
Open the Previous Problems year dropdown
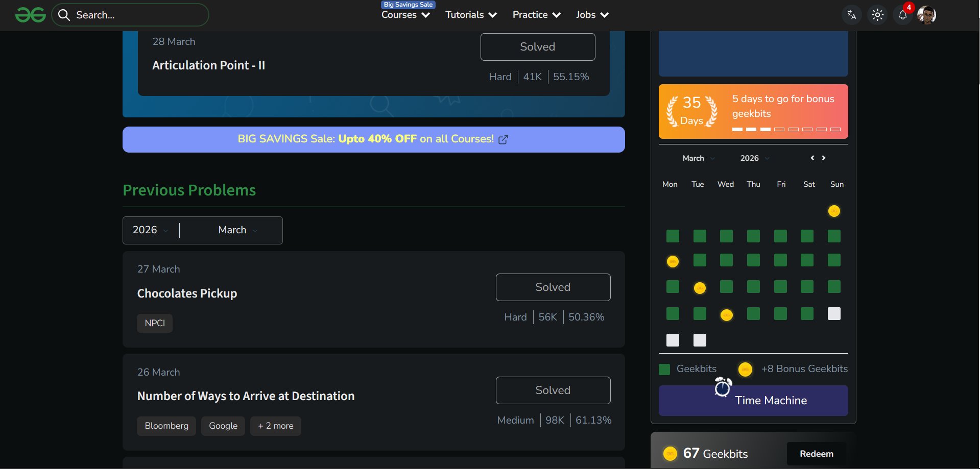coord(151,230)
